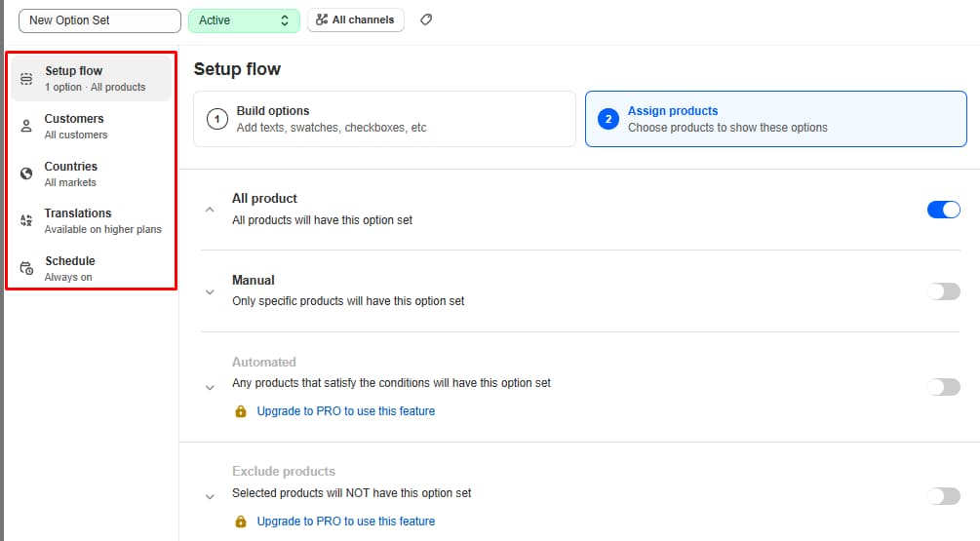Click 'Add texts, swatches, checkboxes, etc' text
This screenshot has width=980, height=541.
(332, 128)
